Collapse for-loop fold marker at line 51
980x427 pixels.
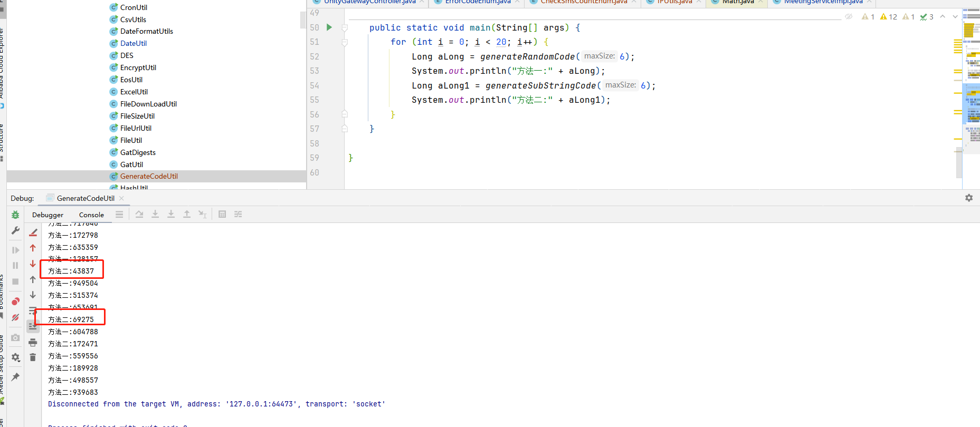coord(345,42)
